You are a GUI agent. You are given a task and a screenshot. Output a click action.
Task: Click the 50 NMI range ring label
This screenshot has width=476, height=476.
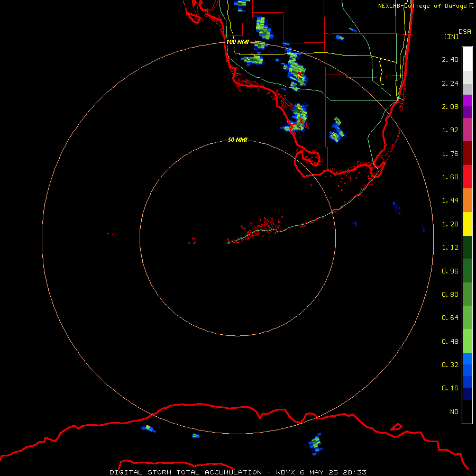pyautogui.click(x=237, y=140)
